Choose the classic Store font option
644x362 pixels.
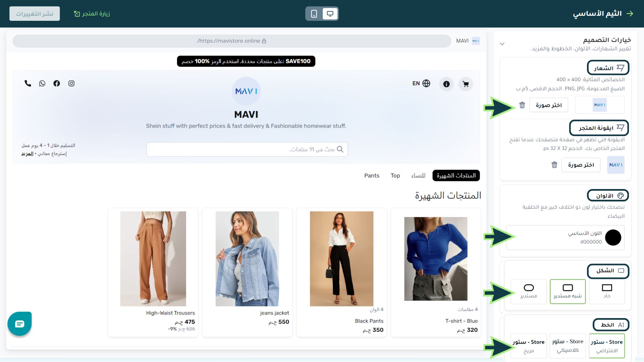coord(568,346)
